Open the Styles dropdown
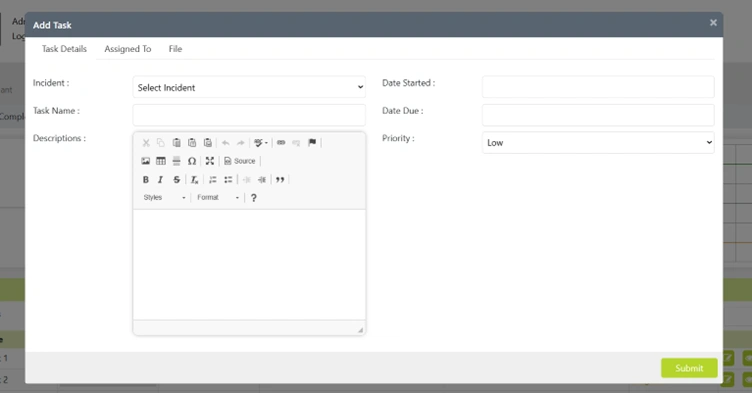The height and width of the screenshot is (393, 752). (x=164, y=197)
